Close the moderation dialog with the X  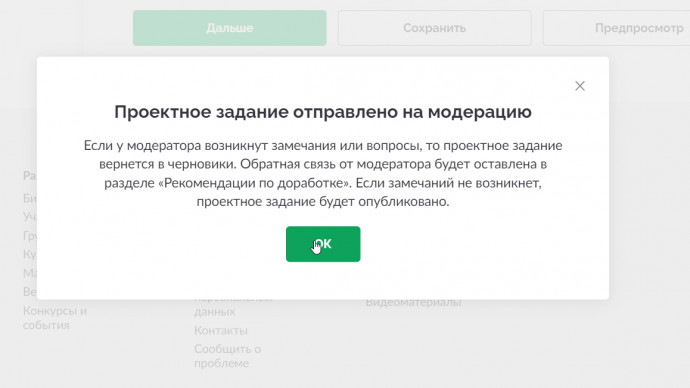coord(580,86)
